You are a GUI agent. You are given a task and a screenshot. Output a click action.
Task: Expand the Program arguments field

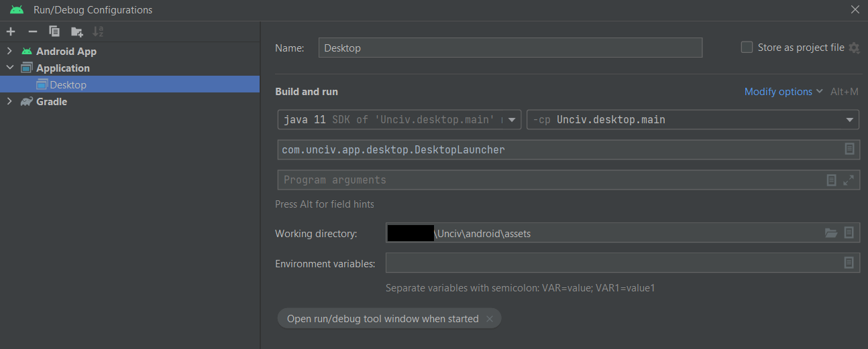849,180
